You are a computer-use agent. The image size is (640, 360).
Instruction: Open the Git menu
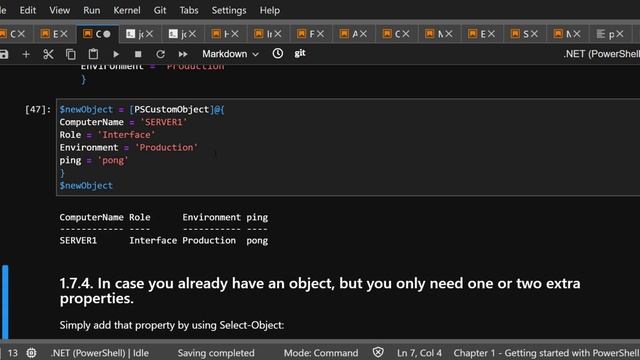click(160, 10)
